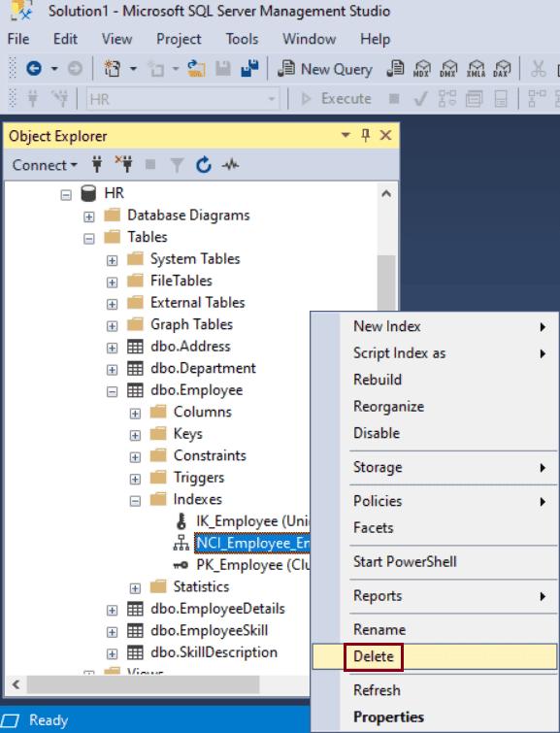Close the Object Explorer panel
Image resolution: width=560 pixels, height=733 pixels.
click(x=385, y=136)
